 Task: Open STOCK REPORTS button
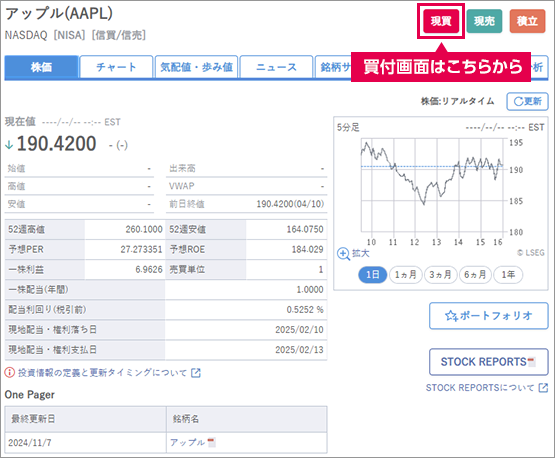click(x=489, y=362)
